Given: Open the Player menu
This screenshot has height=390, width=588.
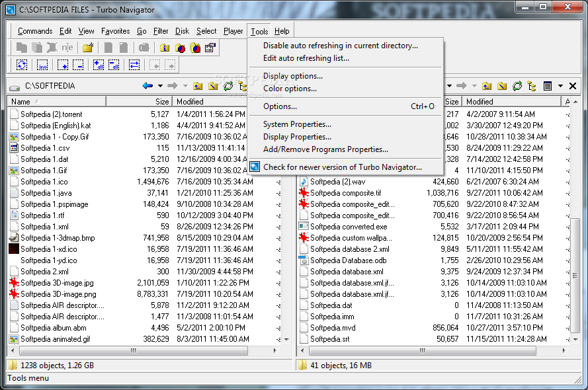Looking at the screenshot, I should (x=233, y=31).
